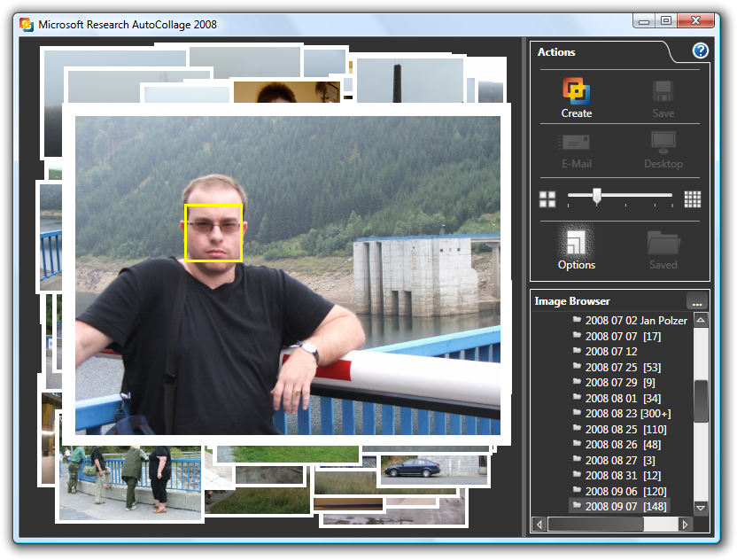Click folder icon beside 2008 07 12
Image resolution: width=737 pixels, height=560 pixels.
(577, 350)
